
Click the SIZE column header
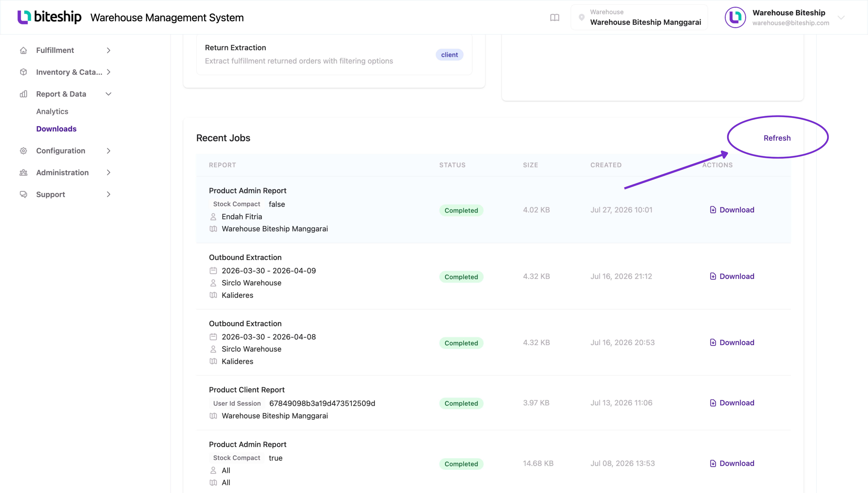pyautogui.click(x=530, y=165)
